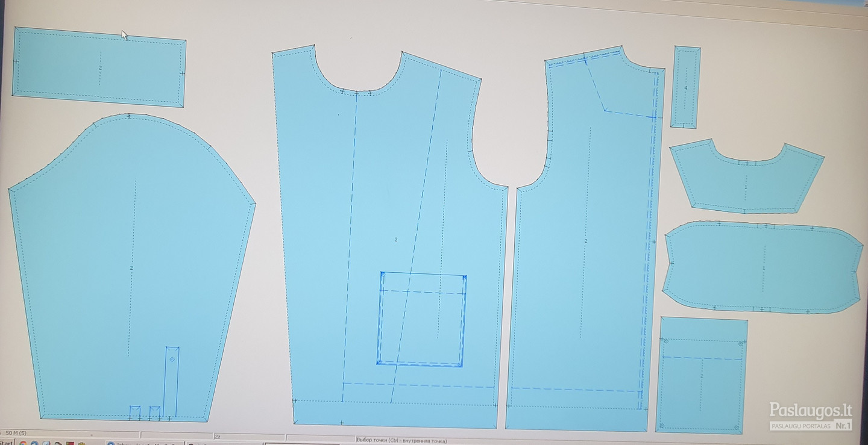Open the Windows Start button

point(6,442)
